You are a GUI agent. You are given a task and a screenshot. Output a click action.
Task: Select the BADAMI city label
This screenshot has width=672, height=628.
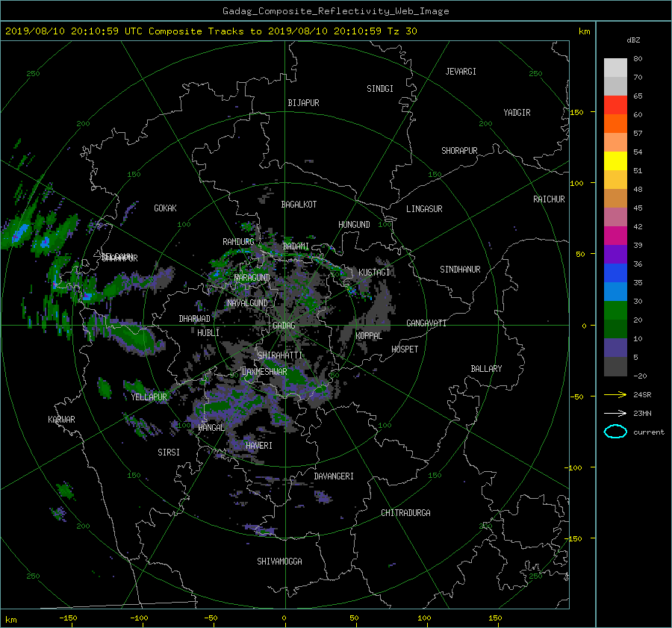tap(296, 246)
